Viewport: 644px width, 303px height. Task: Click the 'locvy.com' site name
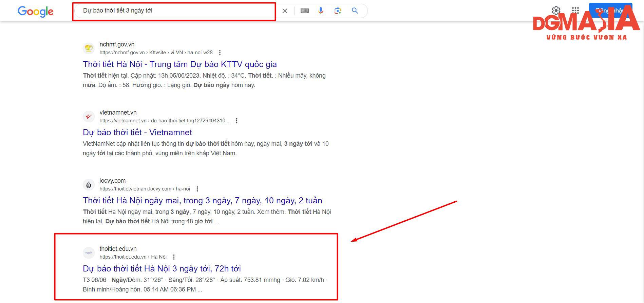pyautogui.click(x=113, y=181)
